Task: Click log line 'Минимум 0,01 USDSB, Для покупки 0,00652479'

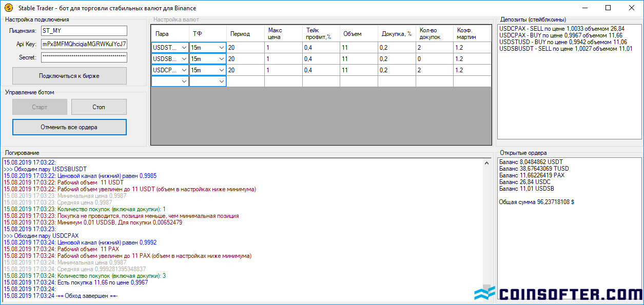Action: coord(120,222)
